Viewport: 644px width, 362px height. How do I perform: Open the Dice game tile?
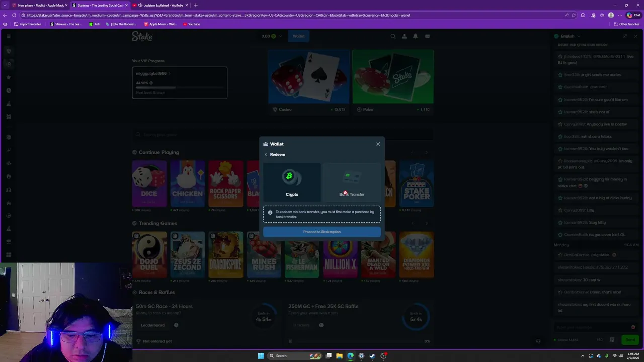click(x=149, y=184)
